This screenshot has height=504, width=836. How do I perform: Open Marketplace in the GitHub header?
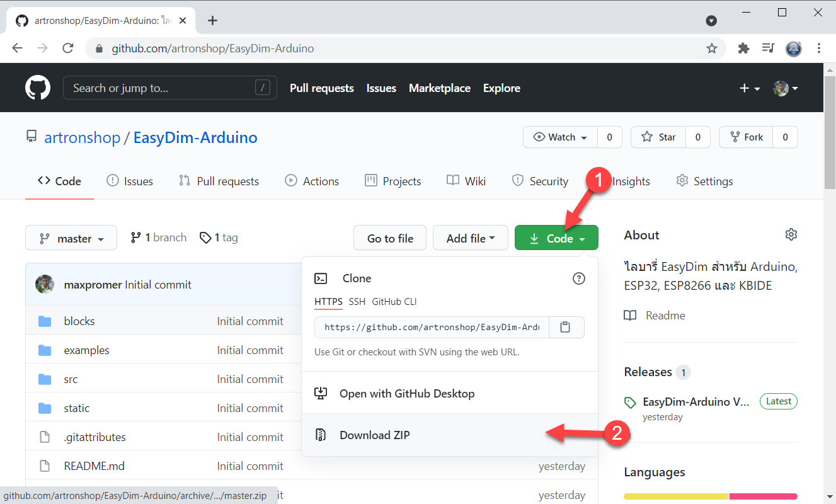(x=440, y=88)
